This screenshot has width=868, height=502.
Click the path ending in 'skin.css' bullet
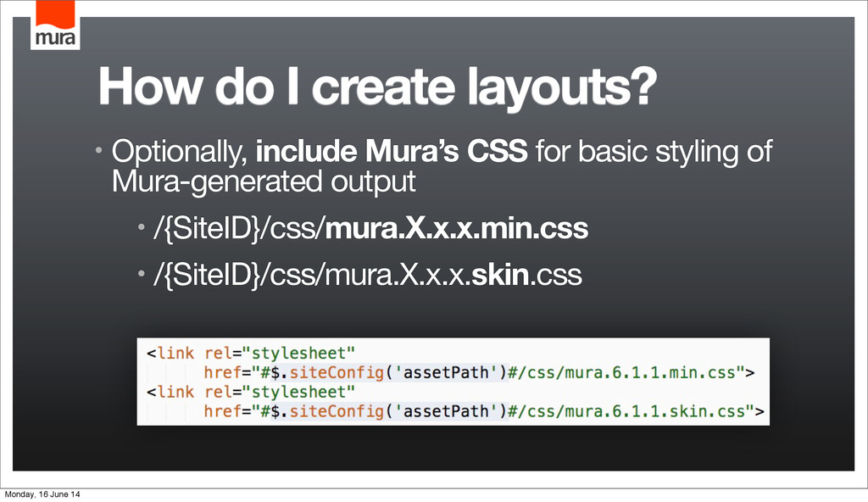tap(368, 275)
